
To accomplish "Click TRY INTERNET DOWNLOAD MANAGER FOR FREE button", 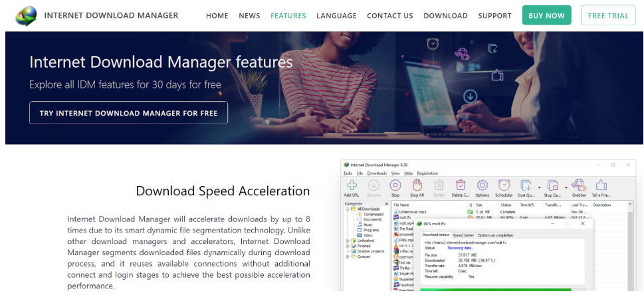I will (128, 112).
